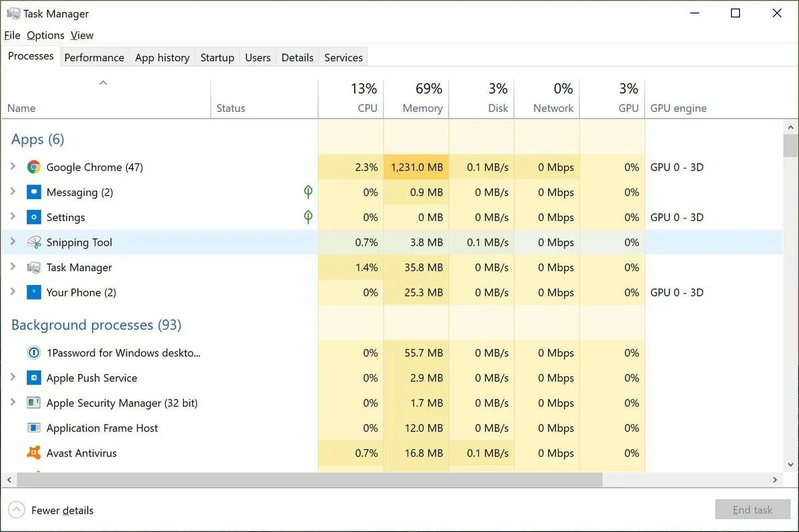
Task: Click the Messaging app icon
Action: click(34, 192)
